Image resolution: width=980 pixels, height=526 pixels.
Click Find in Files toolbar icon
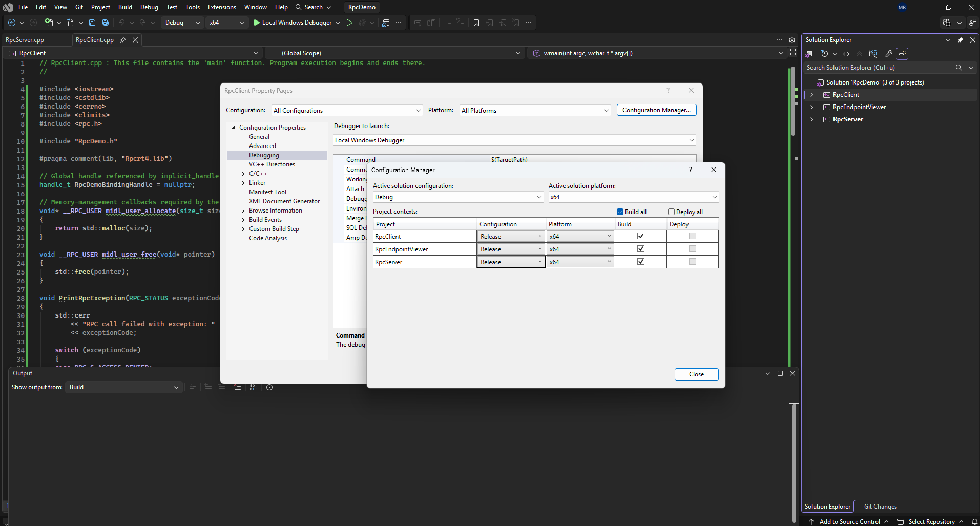click(386, 23)
